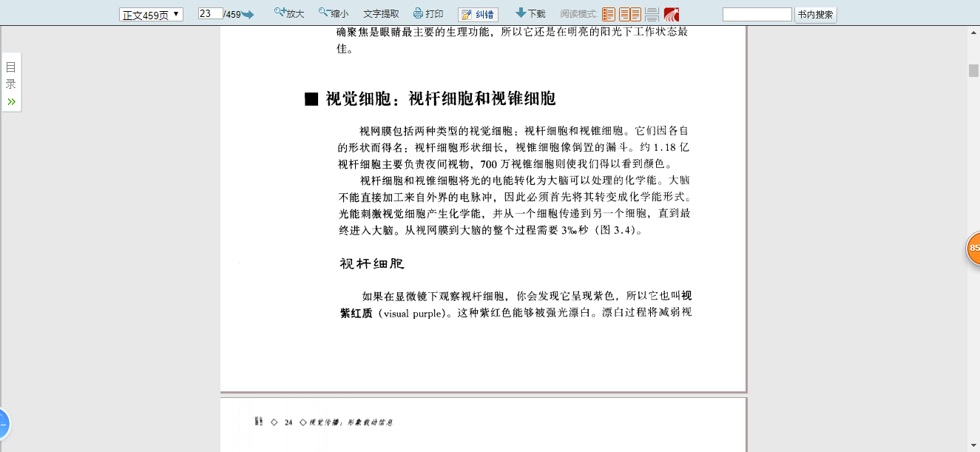Open the 目录 (table of contents) panel

10,76
